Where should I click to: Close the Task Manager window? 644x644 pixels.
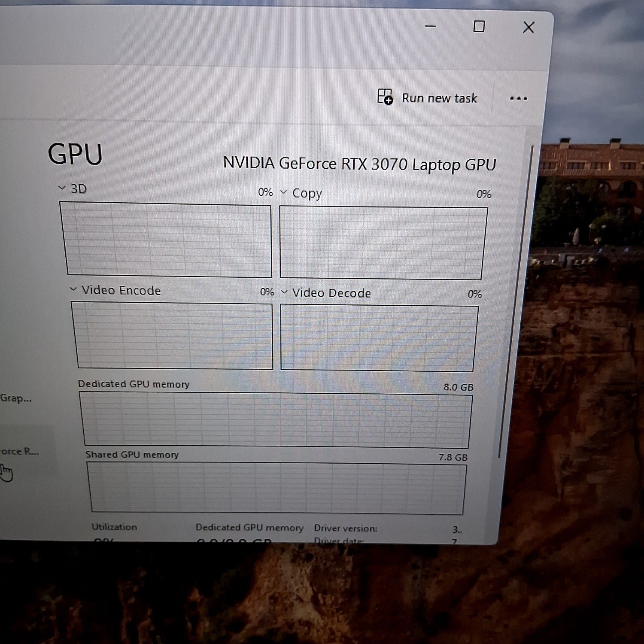click(529, 27)
